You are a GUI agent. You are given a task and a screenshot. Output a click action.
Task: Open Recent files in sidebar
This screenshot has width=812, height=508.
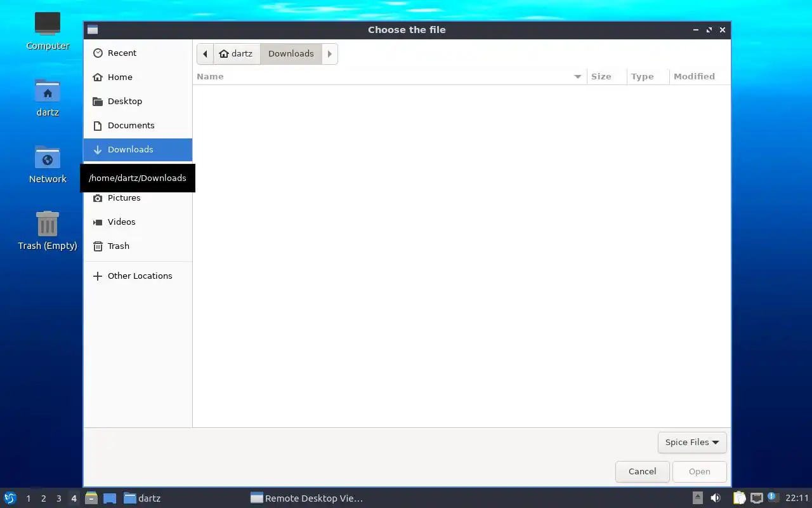click(x=138, y=53)
